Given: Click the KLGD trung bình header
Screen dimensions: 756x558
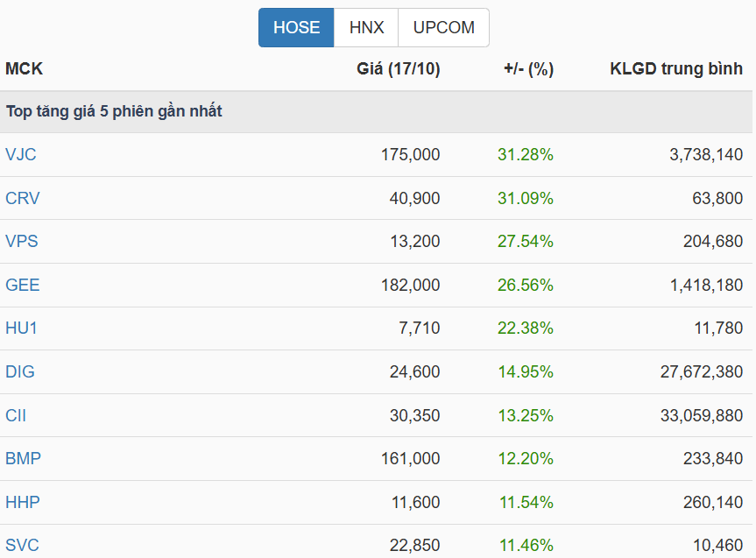Looking at the screenshot, I should click(676, 69).
